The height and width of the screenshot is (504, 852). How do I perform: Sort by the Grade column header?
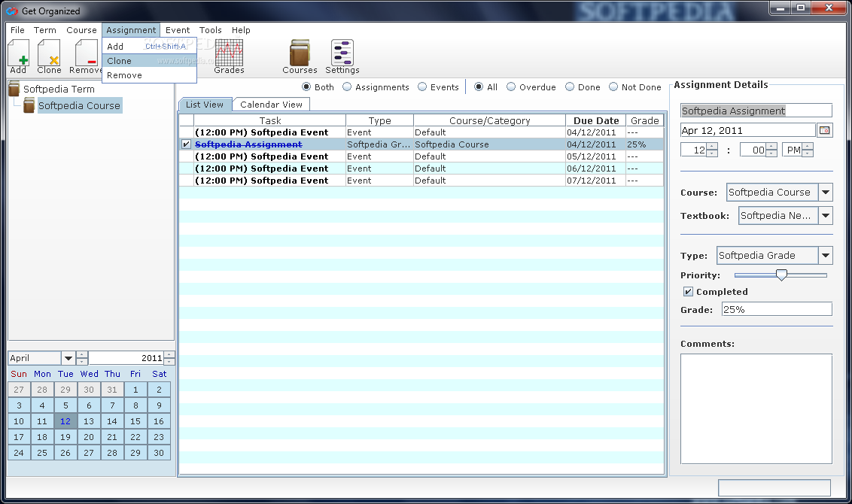(644, 120)
